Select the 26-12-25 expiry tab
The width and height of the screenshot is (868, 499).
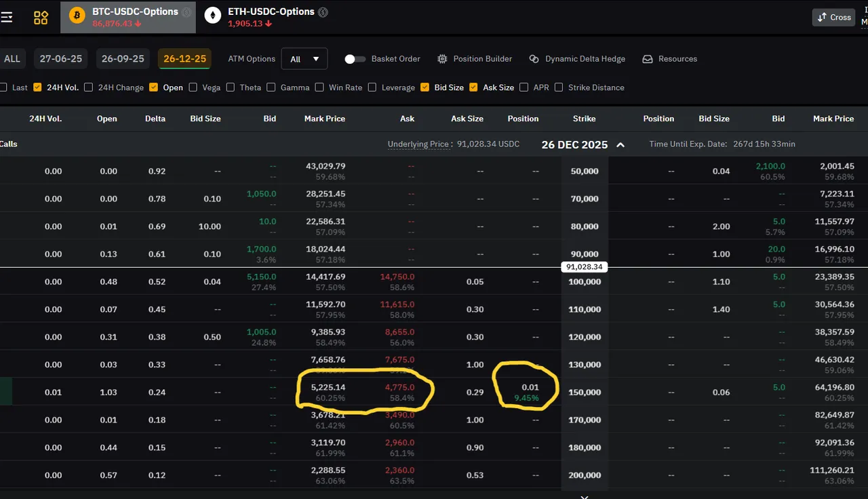[x=184, y=59]
